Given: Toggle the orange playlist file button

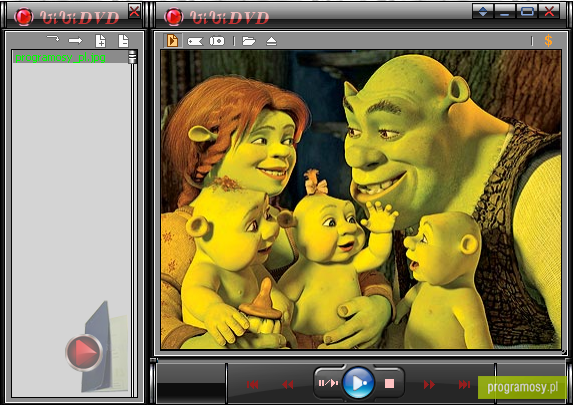Looking at the screenshot, I should [x=172, y=41].
